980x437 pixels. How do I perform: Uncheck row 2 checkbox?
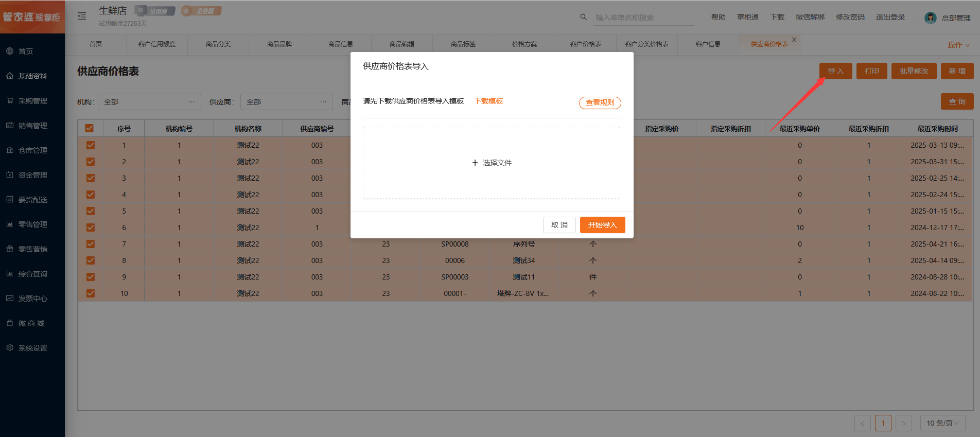click(91, 162)
